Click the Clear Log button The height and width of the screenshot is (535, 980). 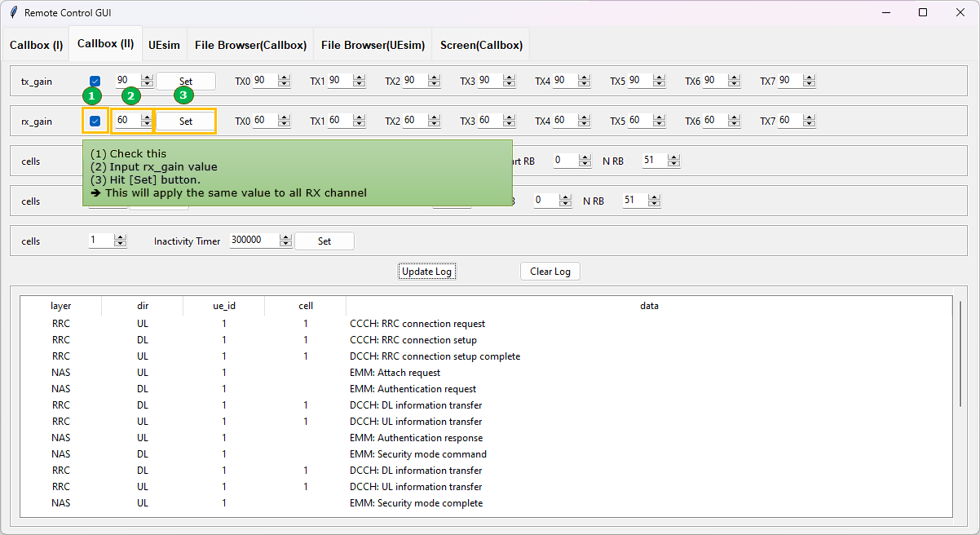coord(550,271)
